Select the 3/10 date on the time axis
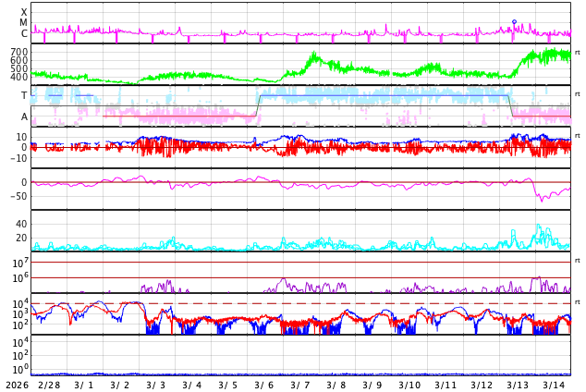The image size is (586, 392). [409, 385]
